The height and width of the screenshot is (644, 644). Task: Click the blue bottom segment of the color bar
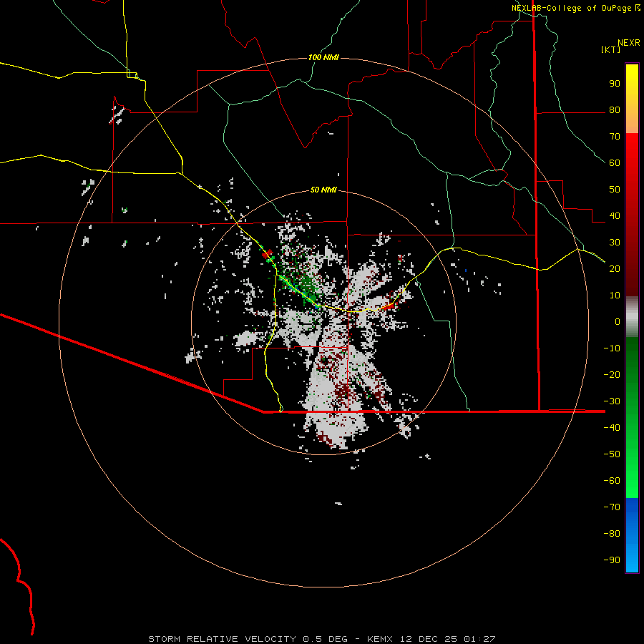pos(632,535)
